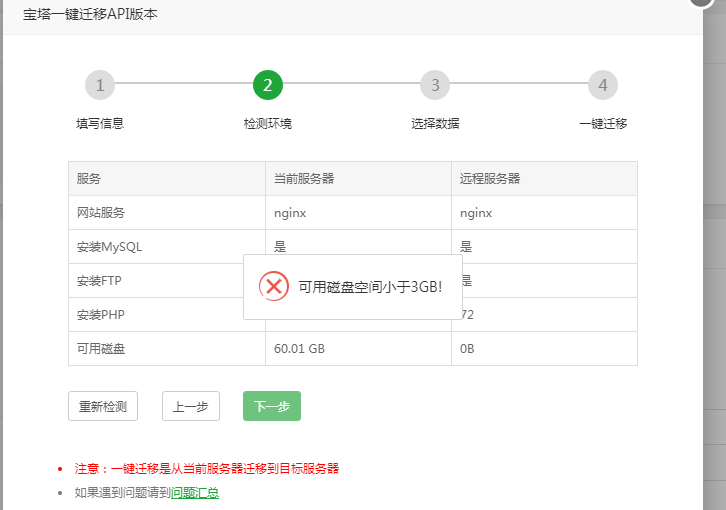This screenshot has height=510, width=726.
Task: Close the migration dialog with top-right button
Action: point(702,1)
